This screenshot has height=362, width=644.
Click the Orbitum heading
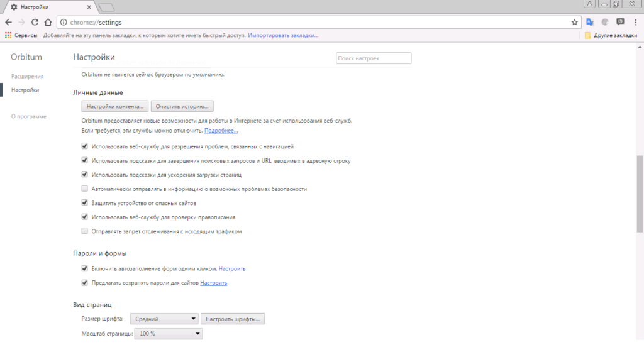pyautogui.click(x=26, y=57)
